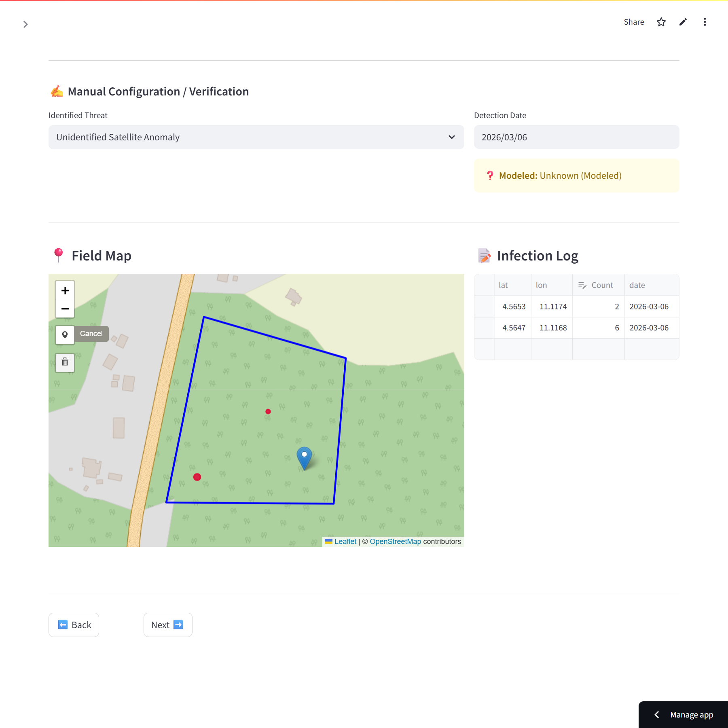Image resolution: width=728 pixels, height=728 pixels.
Task: Go to Next step
Action: (x=167, y=625)
